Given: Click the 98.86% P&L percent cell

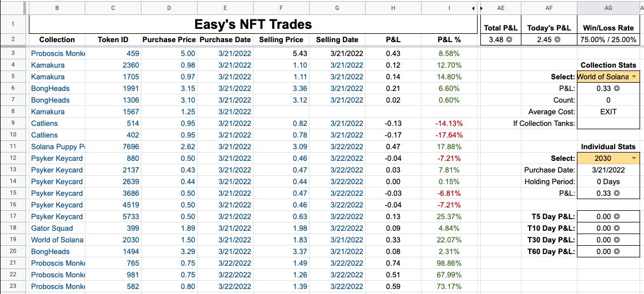Looking at the screenshot, I should [449, 263].
